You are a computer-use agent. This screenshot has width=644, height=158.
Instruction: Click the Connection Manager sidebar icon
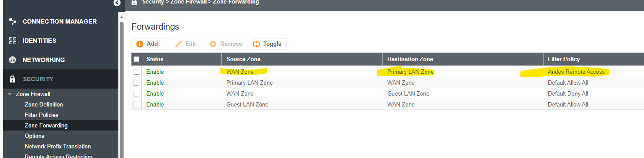tap(13, 21)
